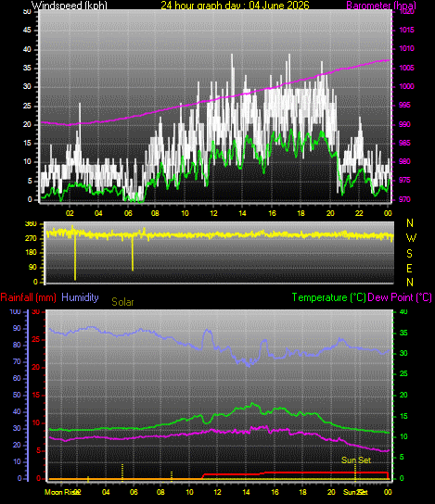Click the Solar legend label

tap(122, 302)
